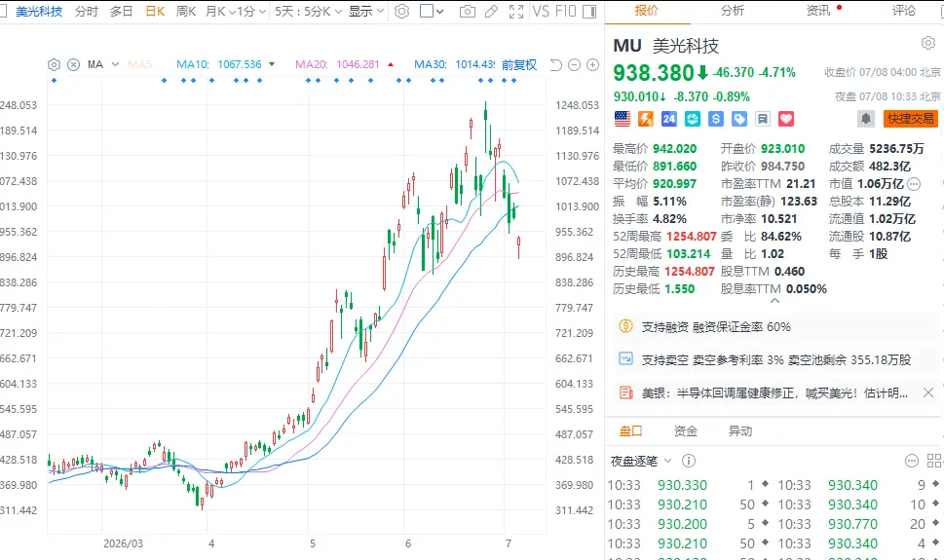
Task: Click the teal pie chart icon
Action: tap(693, 119)
